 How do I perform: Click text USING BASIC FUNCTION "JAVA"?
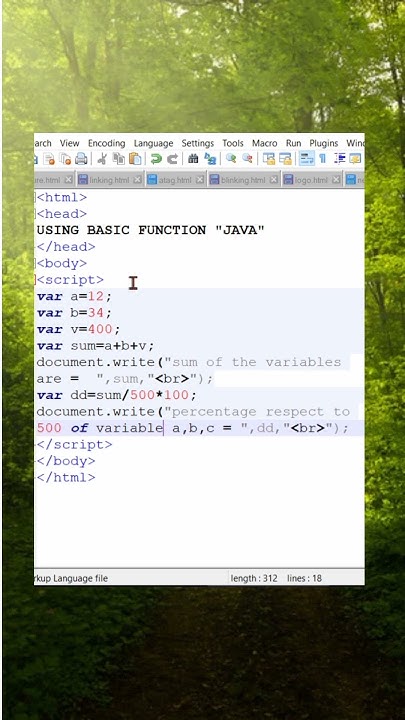151,230
